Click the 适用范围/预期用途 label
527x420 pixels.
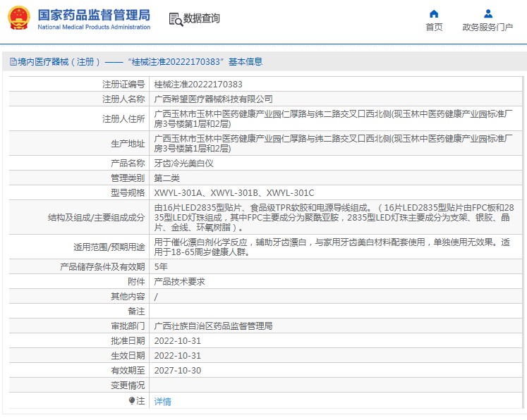(109, 247)
